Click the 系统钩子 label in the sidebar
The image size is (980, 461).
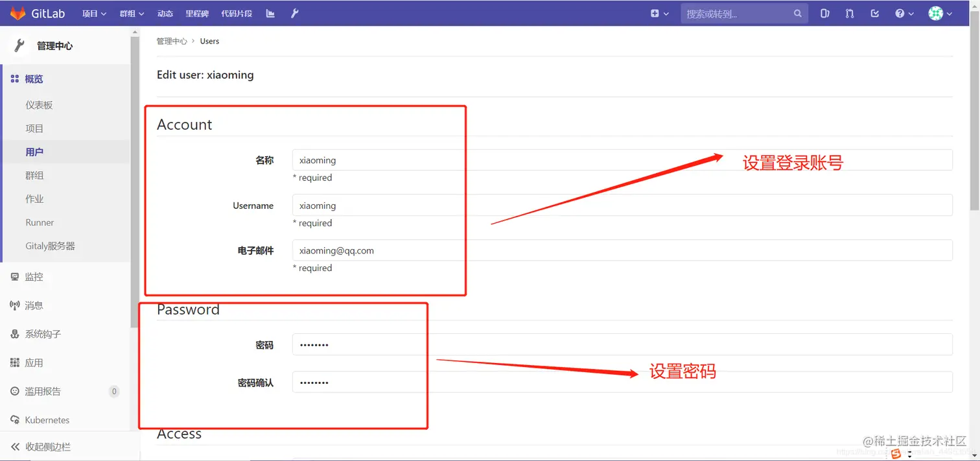(43, 334)
